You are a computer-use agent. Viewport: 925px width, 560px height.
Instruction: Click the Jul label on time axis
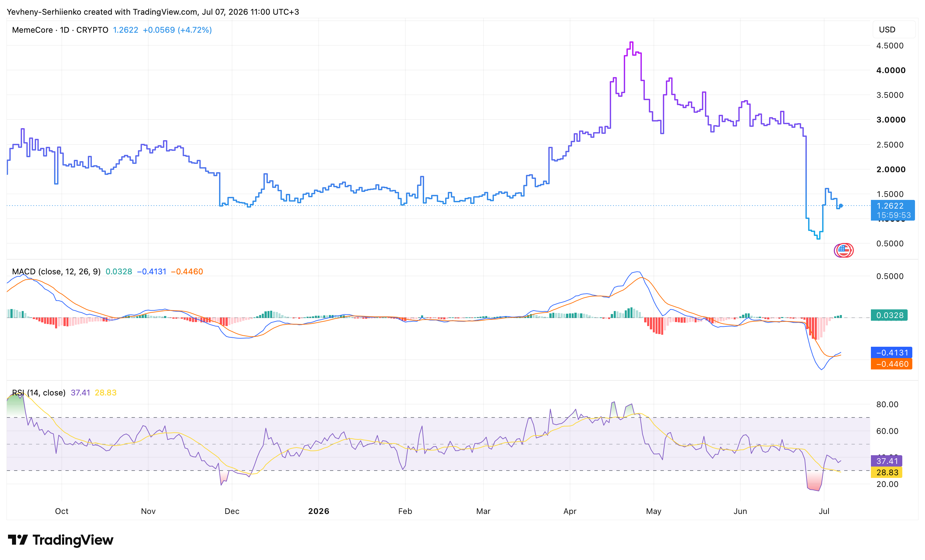824,511
